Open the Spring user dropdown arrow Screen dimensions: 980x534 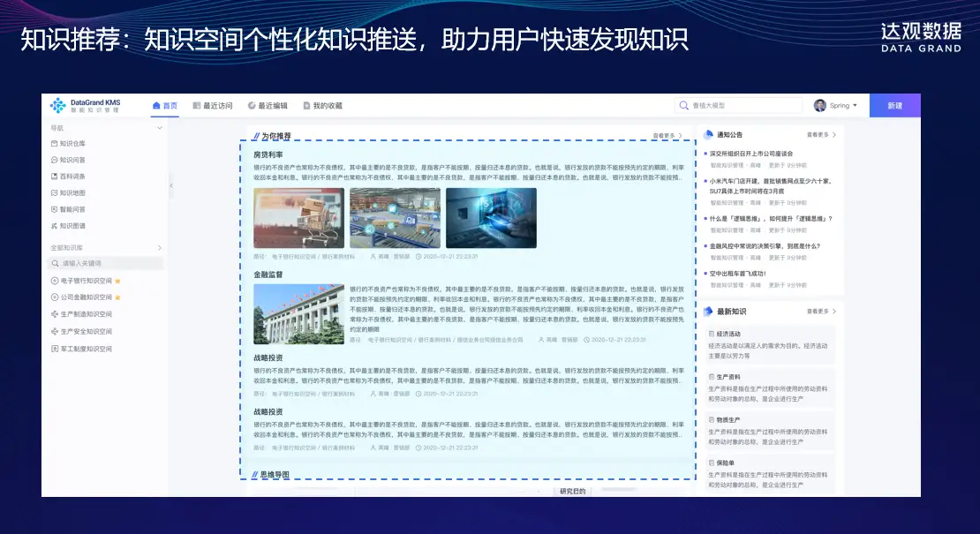856,106
